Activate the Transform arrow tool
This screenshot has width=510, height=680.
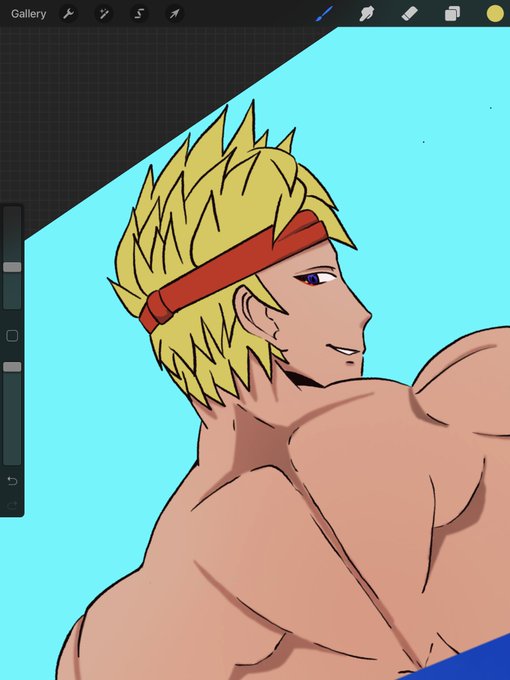click(x=174, y=14)
